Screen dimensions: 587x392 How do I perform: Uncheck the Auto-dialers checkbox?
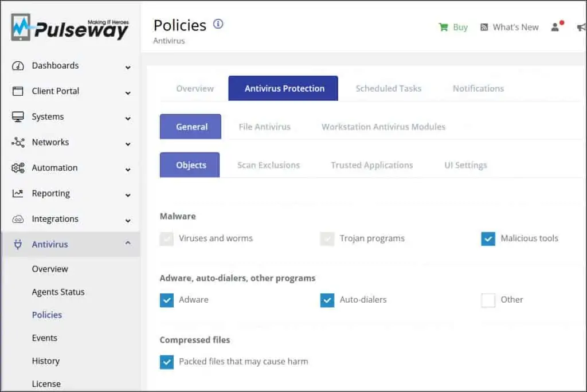click(x=327, y=300)
